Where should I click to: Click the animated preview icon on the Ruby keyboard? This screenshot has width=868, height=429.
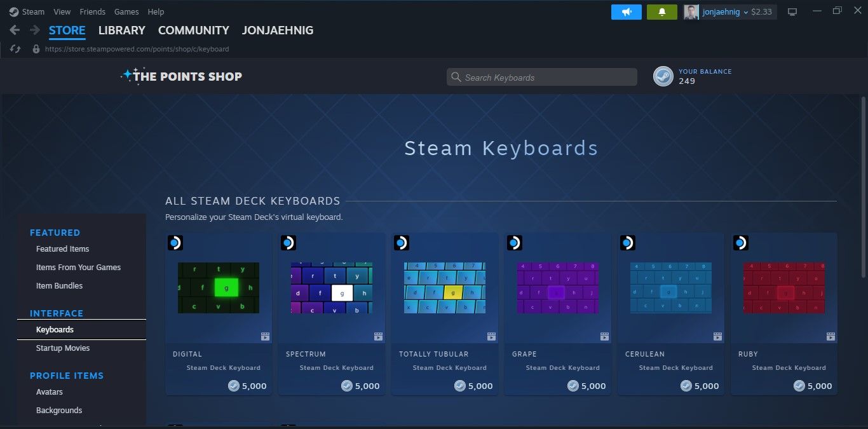[831, 336]
